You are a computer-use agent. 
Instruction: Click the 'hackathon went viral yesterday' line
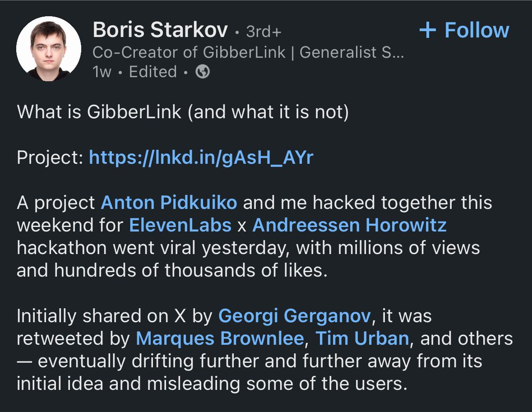(248, 248)
